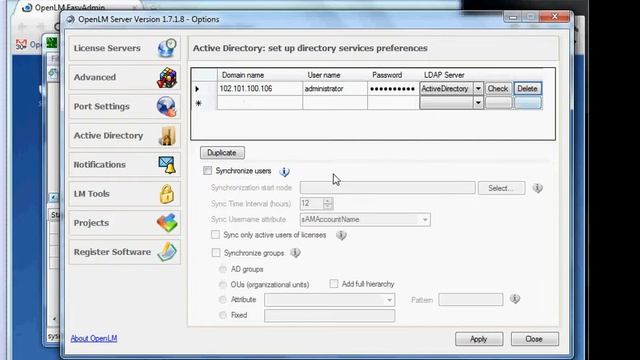Click info icon next to Synchronize groups
Viewport: 640px width, 360px height.
pyautogui.click(x=295, y=253)
